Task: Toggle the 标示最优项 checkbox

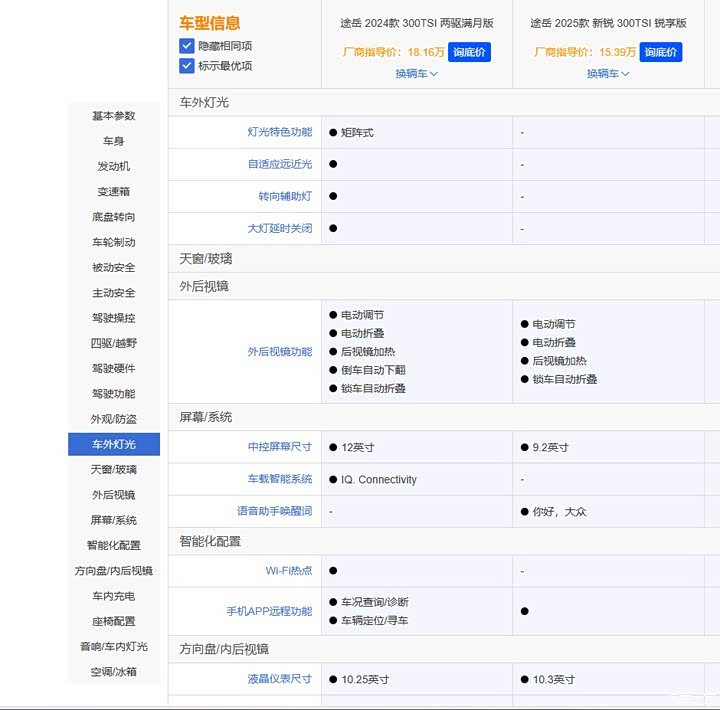Action: 187,66
